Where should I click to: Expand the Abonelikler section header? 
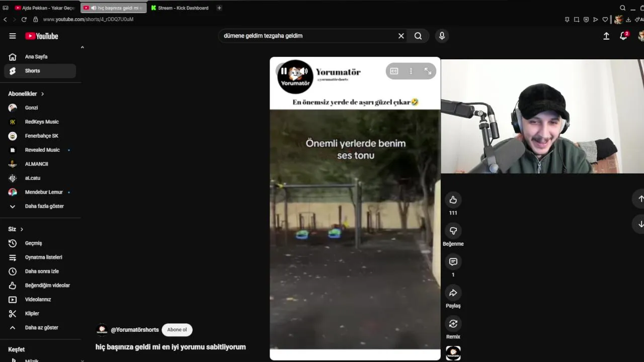[x=26, y=94]
